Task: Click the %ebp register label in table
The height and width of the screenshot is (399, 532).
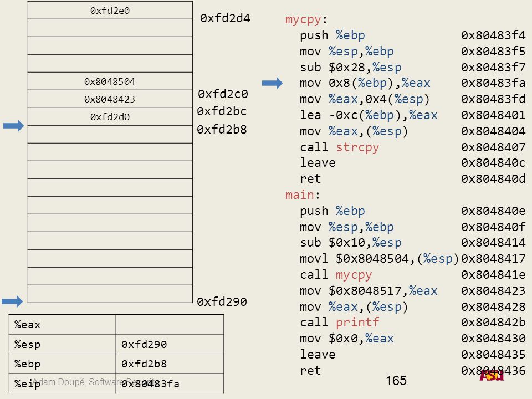Action: tap(28, 364)
